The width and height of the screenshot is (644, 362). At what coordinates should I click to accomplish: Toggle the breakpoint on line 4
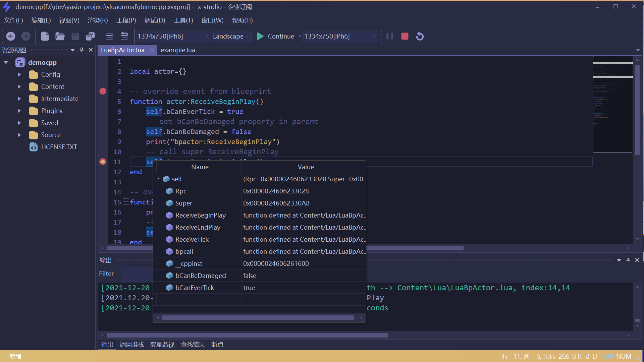[103, 91]
